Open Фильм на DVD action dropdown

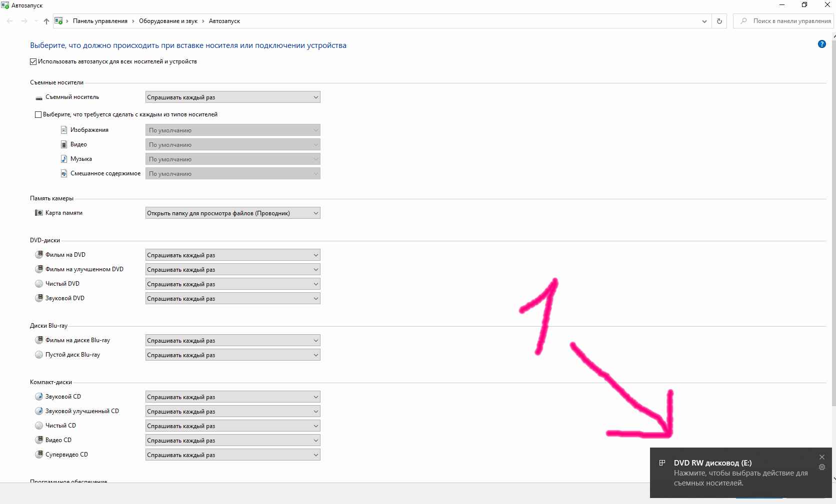tap(233, 255)
